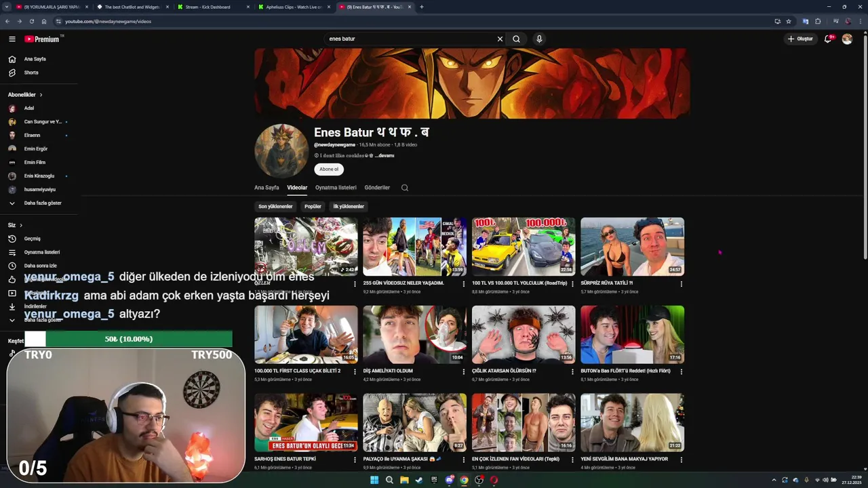Screen dimensions: 868x488
Task: Search within channel using the magnifier icon
Action: tap(405, 188)
